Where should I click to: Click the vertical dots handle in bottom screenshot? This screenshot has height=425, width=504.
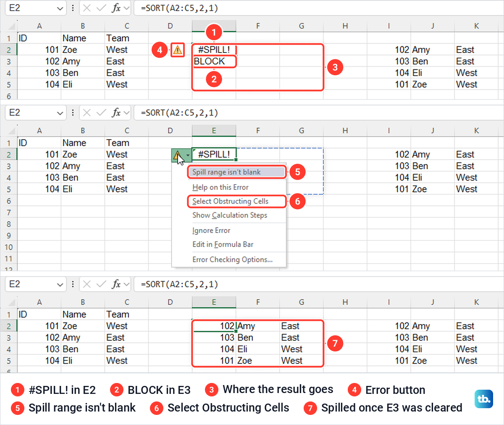(x=73, y=284)
